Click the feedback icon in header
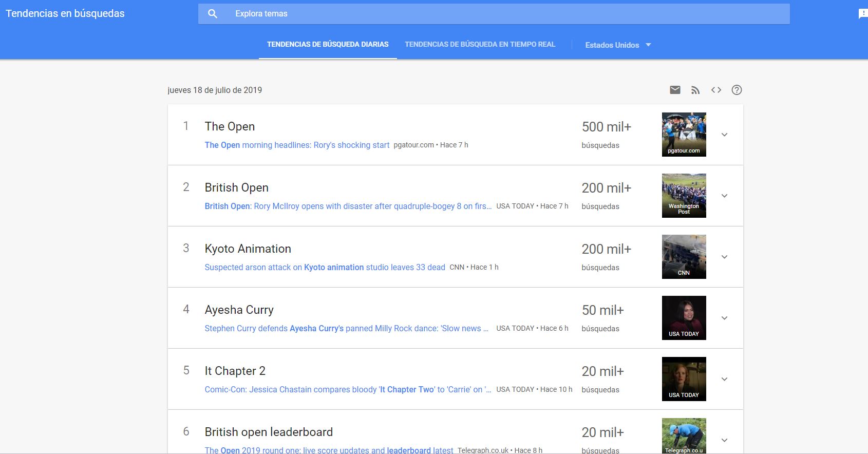Screen dimensions: 868x454 (x=862, y=14)
